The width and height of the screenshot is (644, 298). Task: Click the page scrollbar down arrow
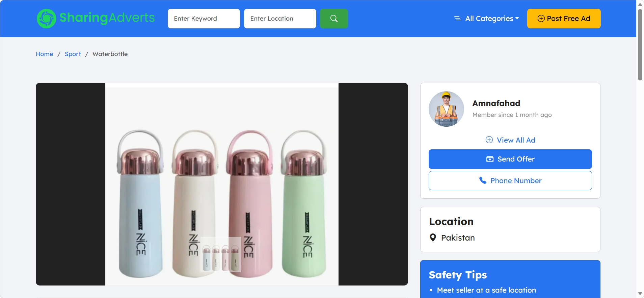point(640,294)
